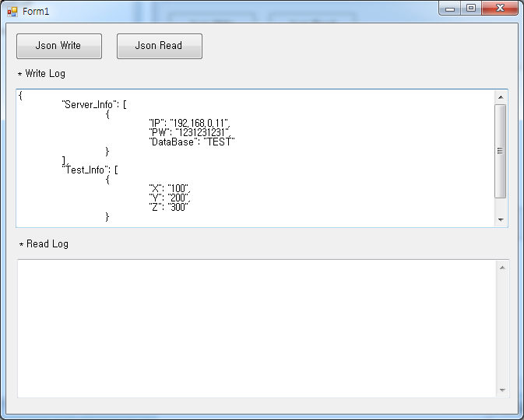The image size is (524, 420).
Task: Click the "Z": "300" line
Action: click(168, 208)
